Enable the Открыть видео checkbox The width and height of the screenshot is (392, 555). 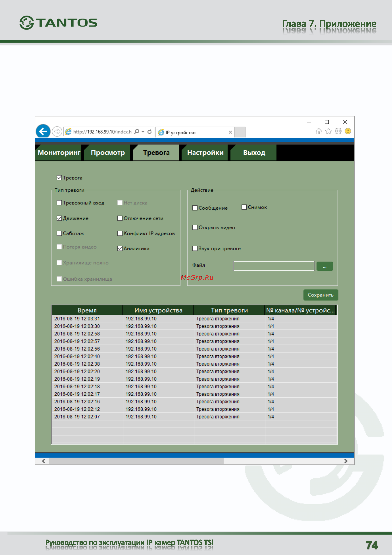pyautogui.click(x=195, y=227)
